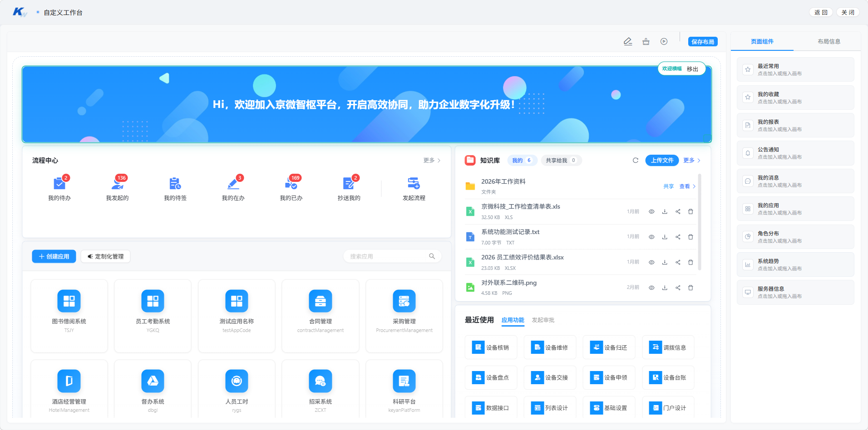Click the clear canvas broom icon
The height and width of the screenshot is (430, 868).
pyautogui.click(x=646, y=41)
